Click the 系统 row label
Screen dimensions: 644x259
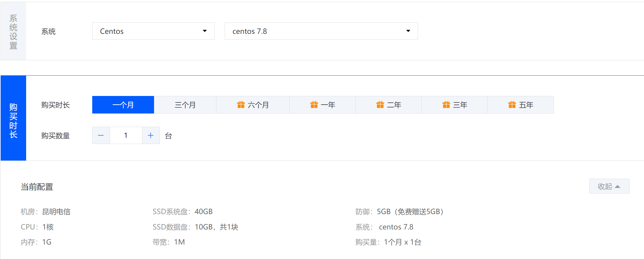click(49, 31)
